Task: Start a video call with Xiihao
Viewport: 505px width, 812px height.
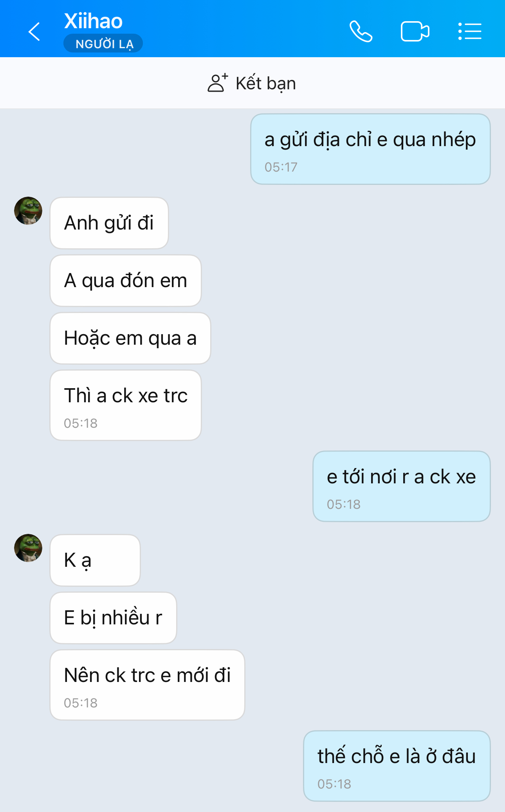Action: (415, 31)
